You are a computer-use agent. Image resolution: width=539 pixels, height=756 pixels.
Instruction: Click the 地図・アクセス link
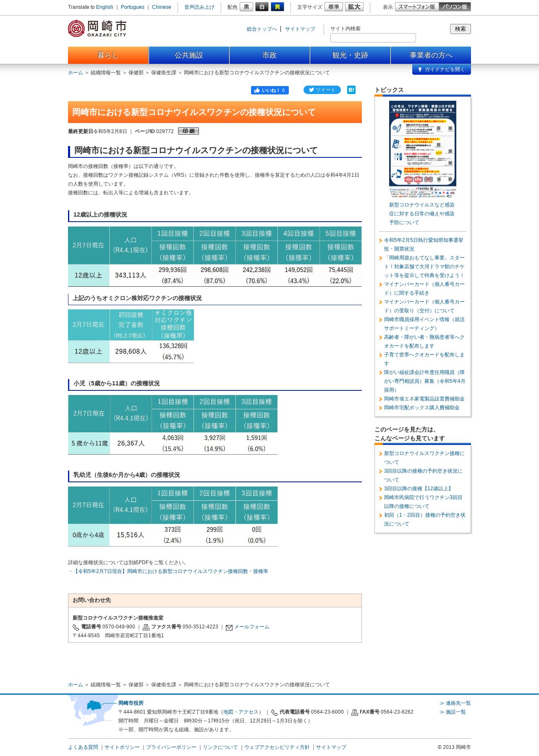click(x=241, y=712)
